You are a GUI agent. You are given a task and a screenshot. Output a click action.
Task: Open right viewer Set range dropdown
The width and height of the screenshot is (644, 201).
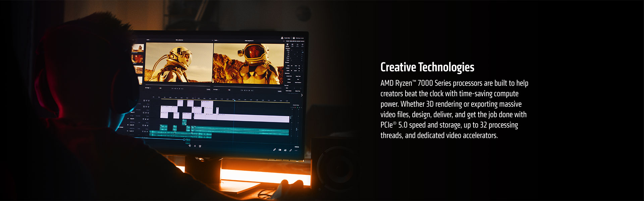216,89
